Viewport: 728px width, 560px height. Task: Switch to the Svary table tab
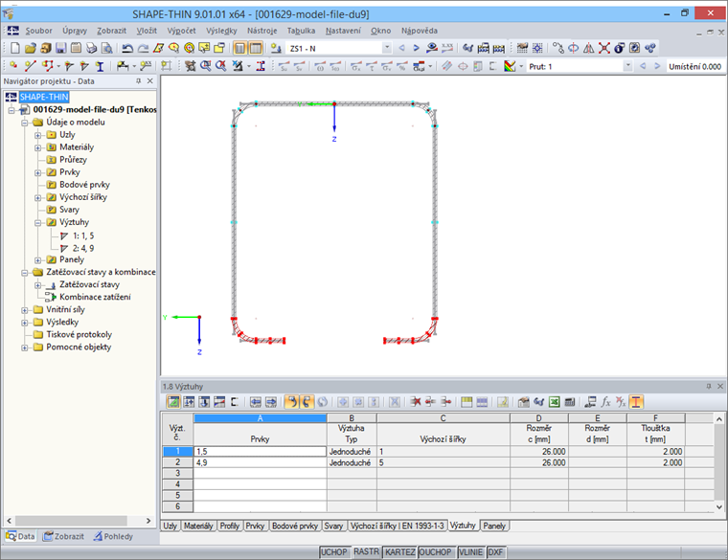tap(333, 526)
